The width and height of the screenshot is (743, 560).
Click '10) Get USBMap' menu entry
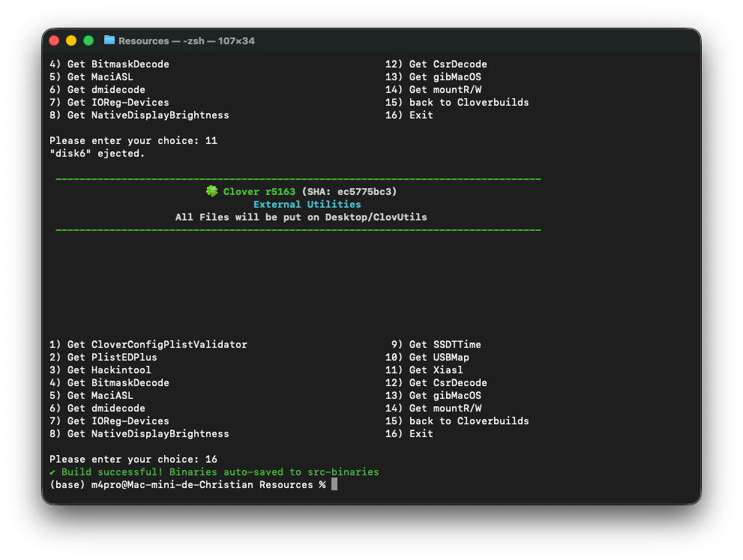427,358
